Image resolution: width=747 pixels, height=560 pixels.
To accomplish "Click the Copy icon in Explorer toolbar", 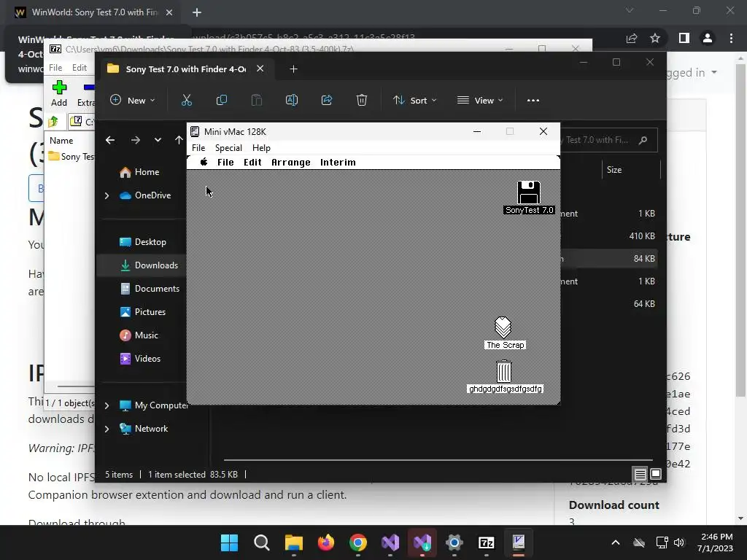I will tap(222, 100).
